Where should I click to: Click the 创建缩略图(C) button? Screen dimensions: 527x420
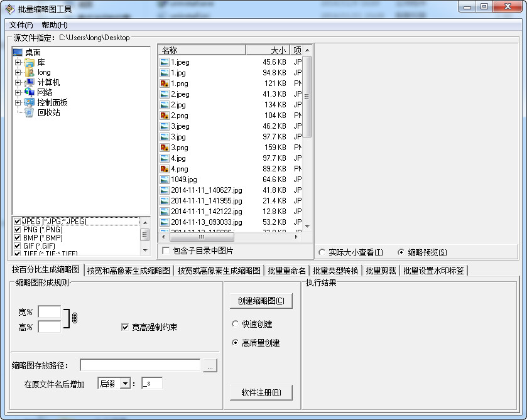[261, 301]
